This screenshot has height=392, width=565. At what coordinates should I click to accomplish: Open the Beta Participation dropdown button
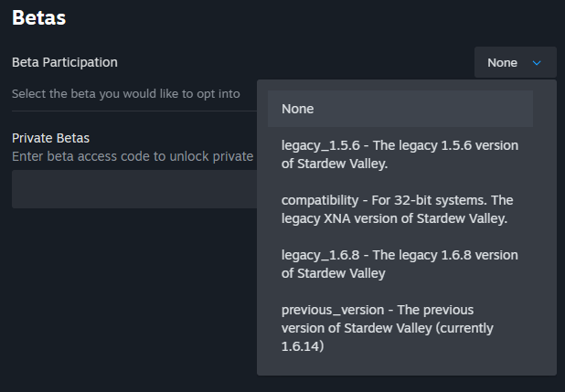pos(515,63)
